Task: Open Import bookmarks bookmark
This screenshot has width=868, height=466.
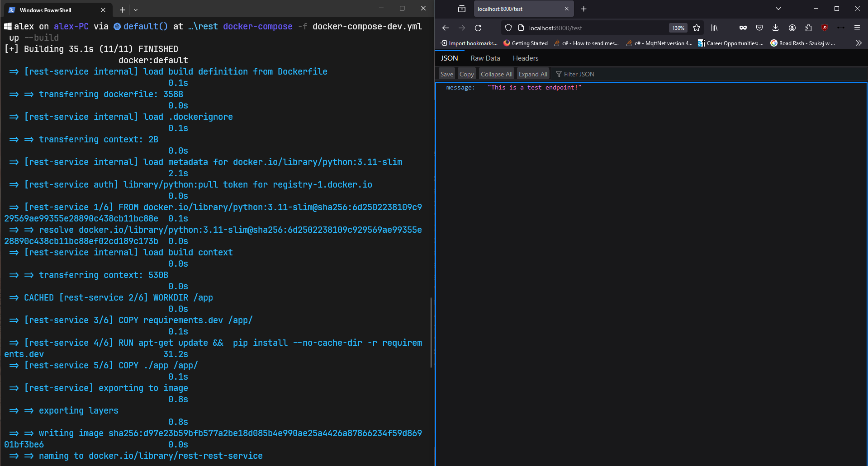Action: coord(469,43)
